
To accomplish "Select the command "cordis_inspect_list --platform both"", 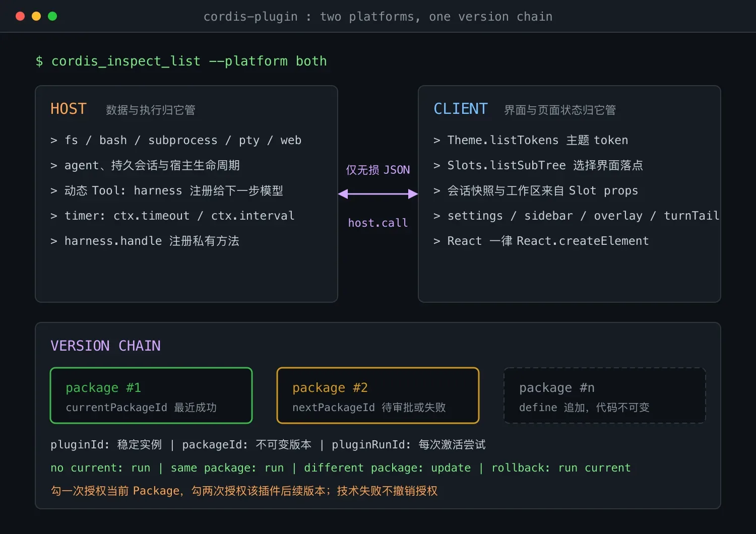I will (189, 61).
